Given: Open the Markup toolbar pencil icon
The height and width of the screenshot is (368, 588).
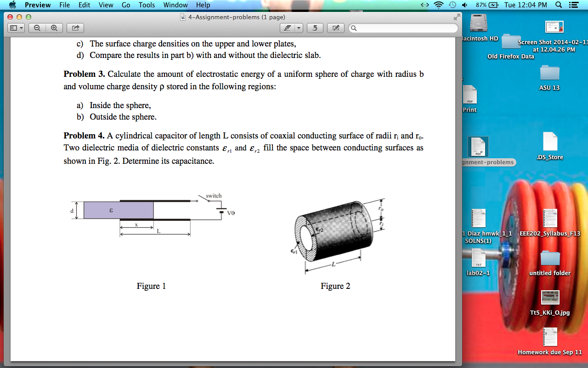Looking at the screenshot, I should 335,28.
